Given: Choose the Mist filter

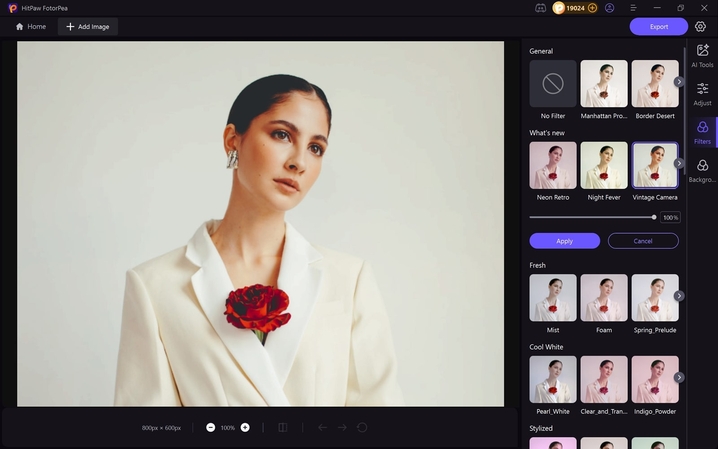Looking at the screenshot, I should (553, 298).
